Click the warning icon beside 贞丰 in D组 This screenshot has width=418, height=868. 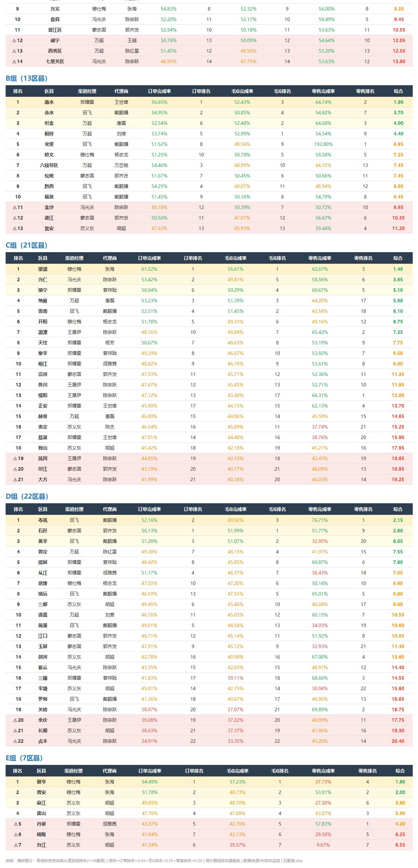click(x=15, y=741)
